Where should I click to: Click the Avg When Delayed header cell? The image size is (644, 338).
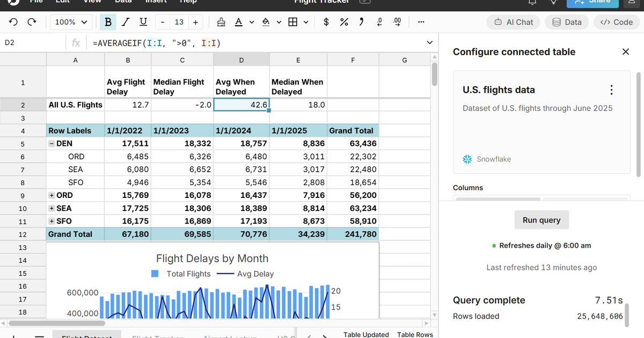(x=241, y=82)
